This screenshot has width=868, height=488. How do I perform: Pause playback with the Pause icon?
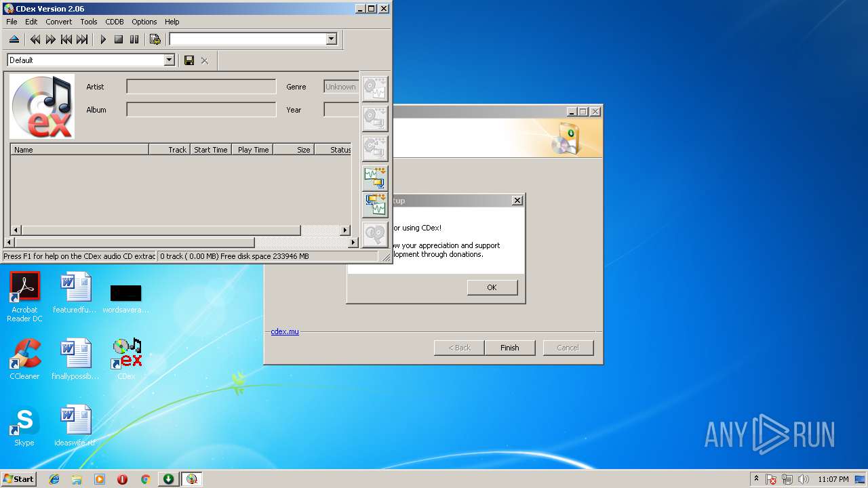[x=134, y=39]
